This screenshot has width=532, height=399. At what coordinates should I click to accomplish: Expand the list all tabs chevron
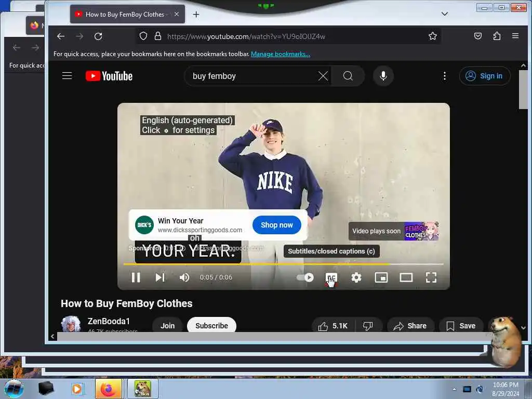[x=445, y=14]
